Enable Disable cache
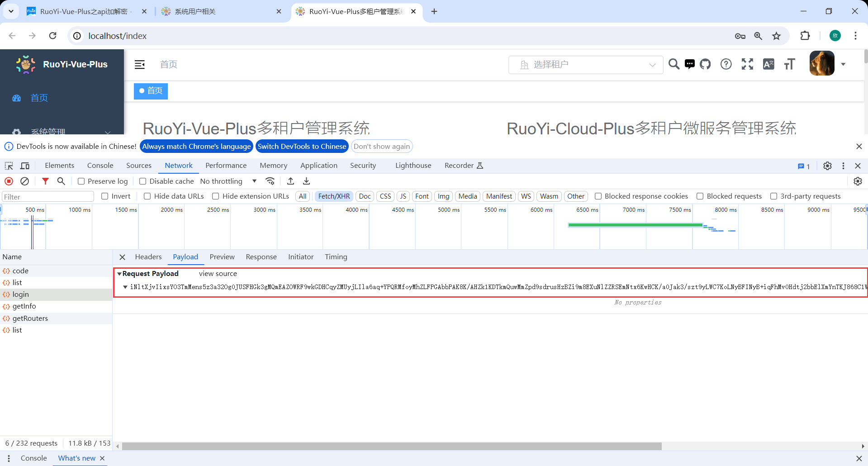 [142, 181]
